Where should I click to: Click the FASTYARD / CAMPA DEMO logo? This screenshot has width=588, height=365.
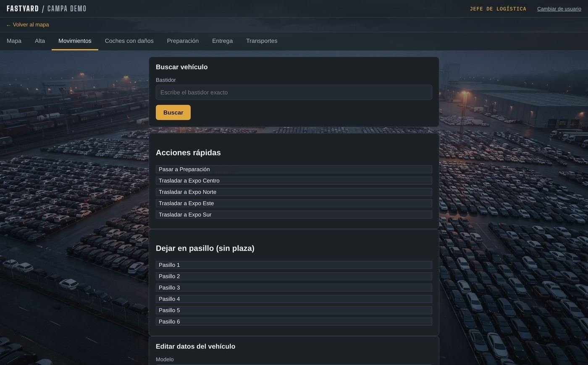tap(47, 9)
